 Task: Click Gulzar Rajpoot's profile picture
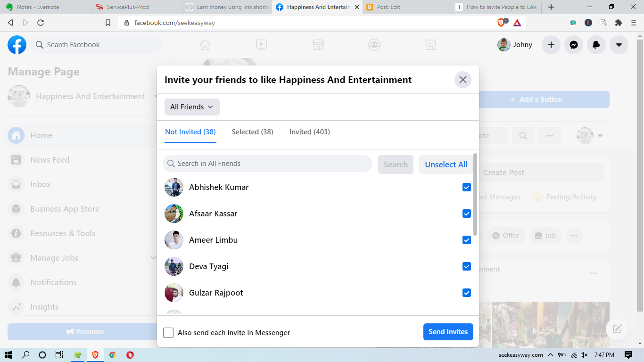point(174,293)
